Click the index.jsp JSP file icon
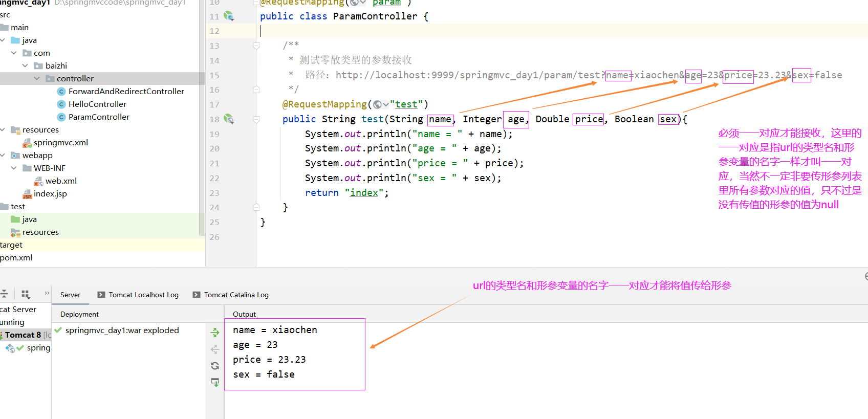 tap(27, 194)
